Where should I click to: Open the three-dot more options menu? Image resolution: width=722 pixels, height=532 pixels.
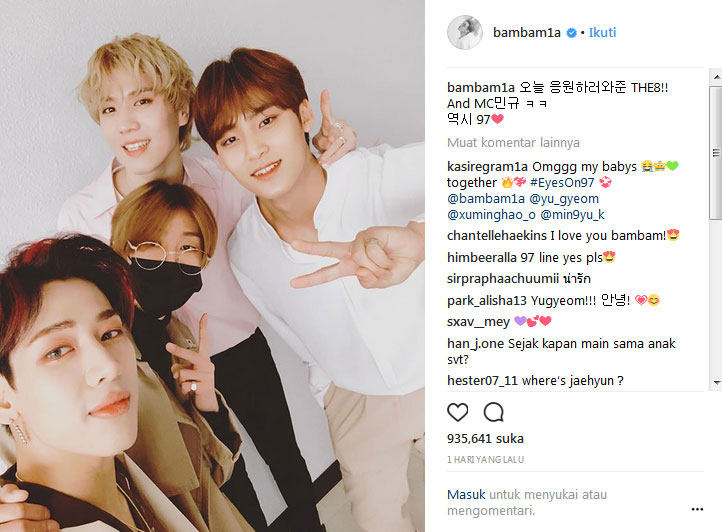[697, 509]
